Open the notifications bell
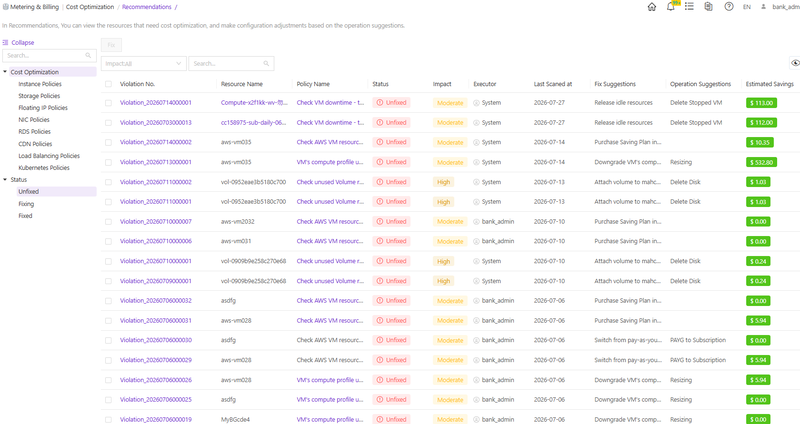Image resolution: width=800 pixels, height=424 pixels. click(671, 7)
